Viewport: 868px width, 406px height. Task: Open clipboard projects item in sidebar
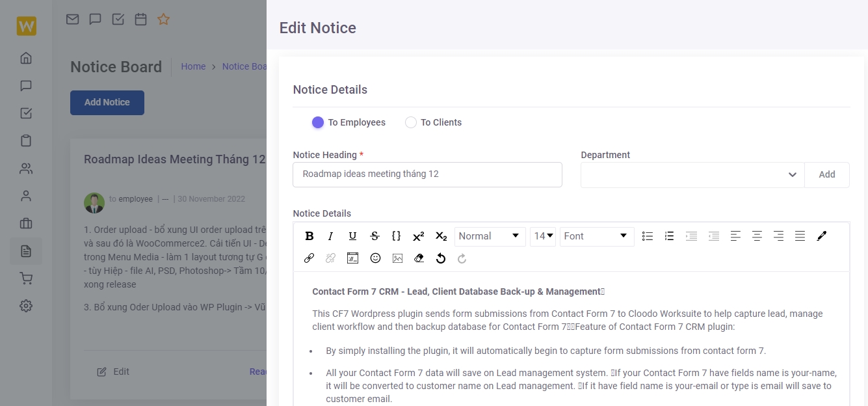26,141
